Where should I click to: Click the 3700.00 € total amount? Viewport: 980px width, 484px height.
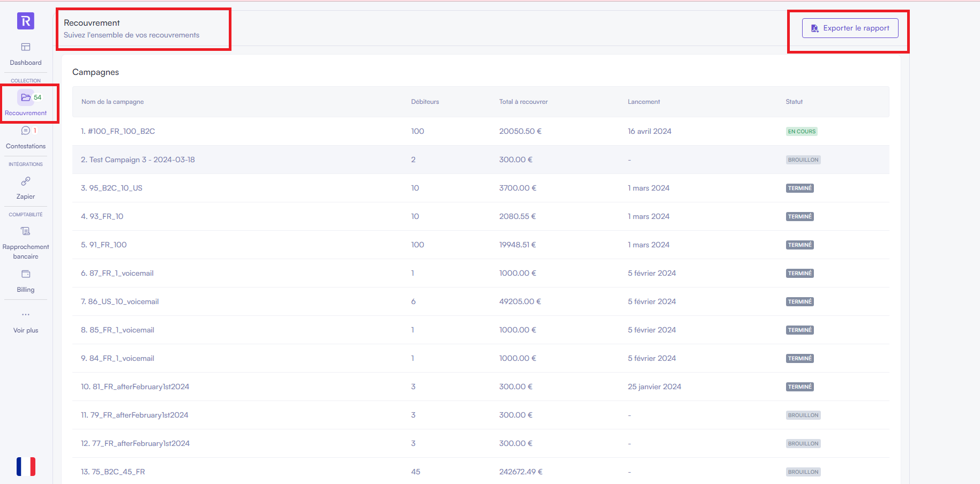tap(518, 188)
